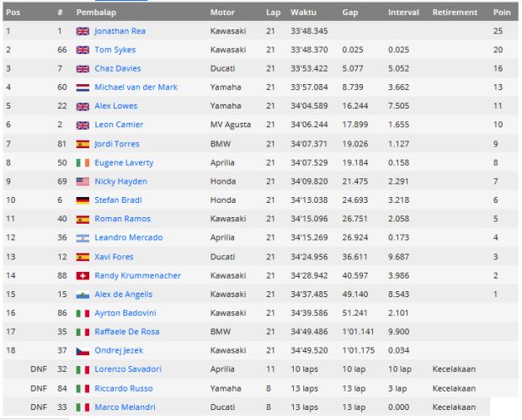The width and height of the screenshot is (522, 420).
Task: Click Italy flag beside Lorenzo Savadori
Action: [83, 369]
